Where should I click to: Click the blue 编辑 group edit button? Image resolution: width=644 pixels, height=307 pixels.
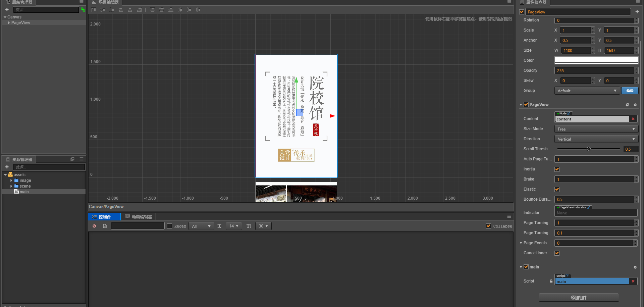coord(630,91)
